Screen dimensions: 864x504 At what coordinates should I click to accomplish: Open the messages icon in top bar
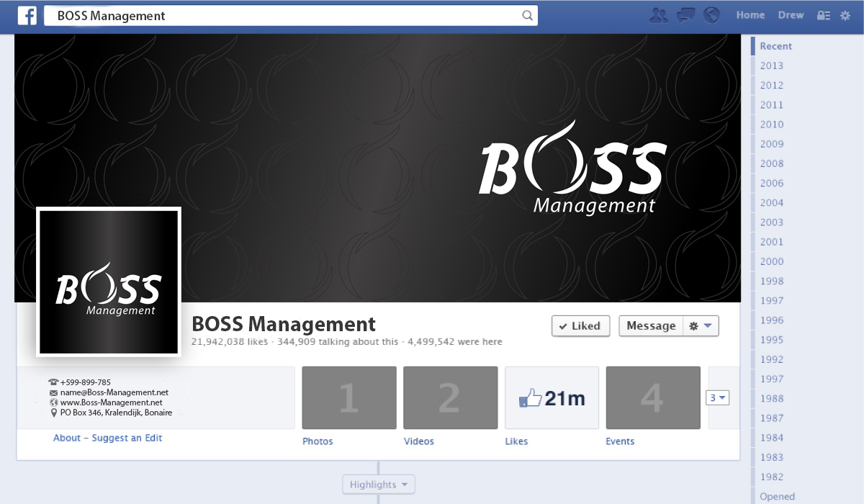pos(685,15)
